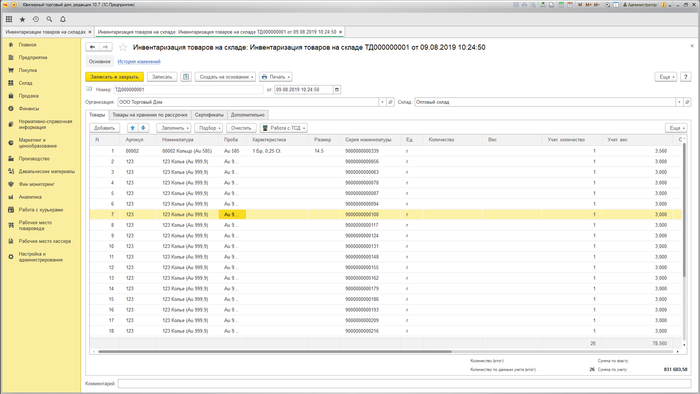Screen dimensions: 700x394
Task: Open Аналитика section in sidebar
Action: click(x=30, y=197)
